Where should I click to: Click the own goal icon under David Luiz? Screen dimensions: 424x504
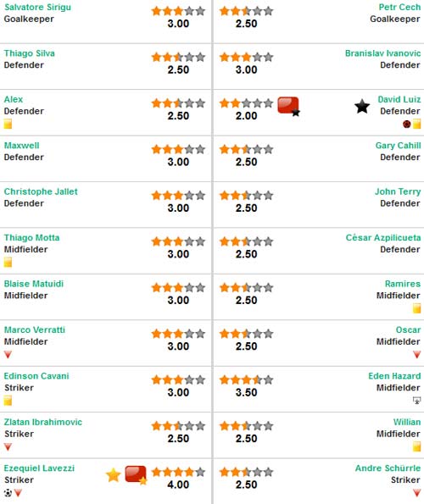click(x=407, y=124)
